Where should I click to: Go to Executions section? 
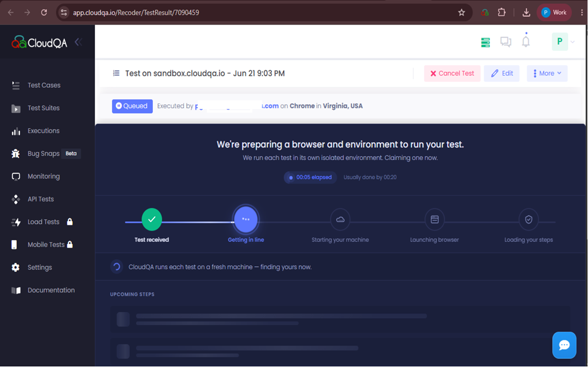43,131
